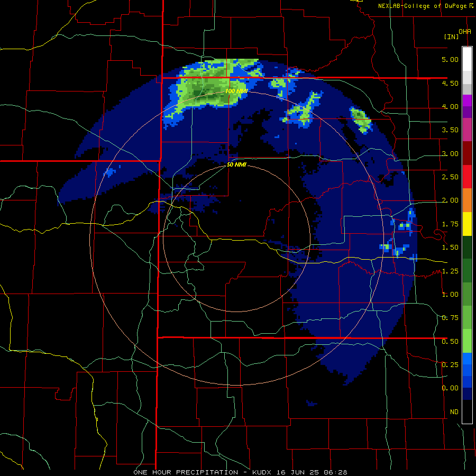Click the 2.00 scale value label
The image size is (476, 476).
[450, 200]
